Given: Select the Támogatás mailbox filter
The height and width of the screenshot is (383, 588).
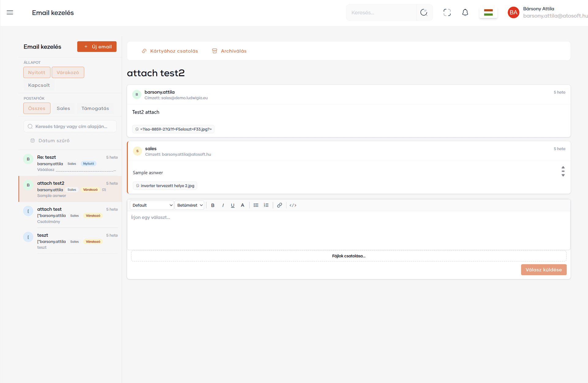Looking at the screenshot, I should [95, 109].
